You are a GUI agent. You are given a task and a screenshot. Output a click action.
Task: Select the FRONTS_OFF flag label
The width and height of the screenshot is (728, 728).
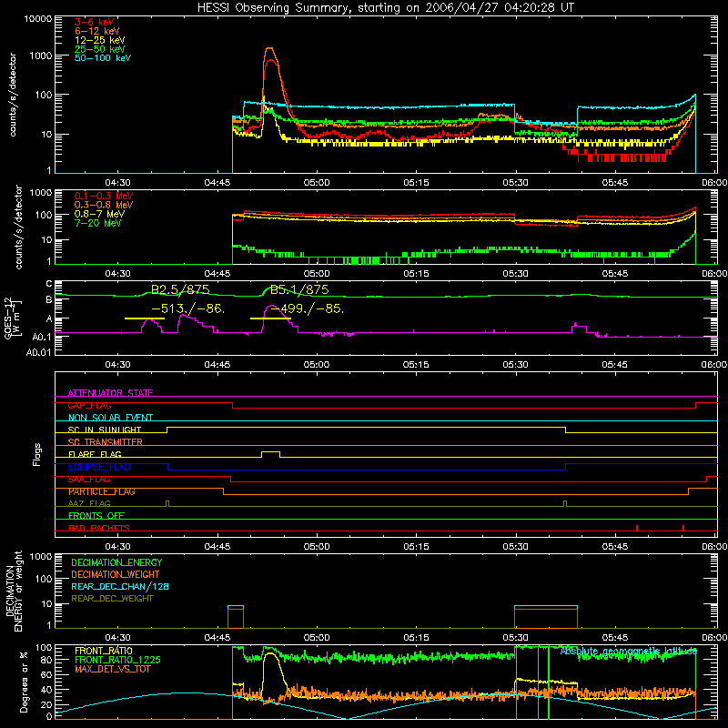(96, 515)
